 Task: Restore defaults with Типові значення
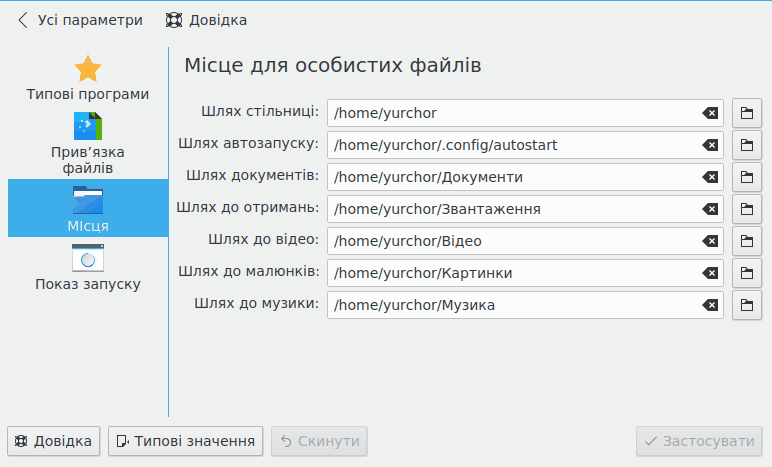(185, 441)
